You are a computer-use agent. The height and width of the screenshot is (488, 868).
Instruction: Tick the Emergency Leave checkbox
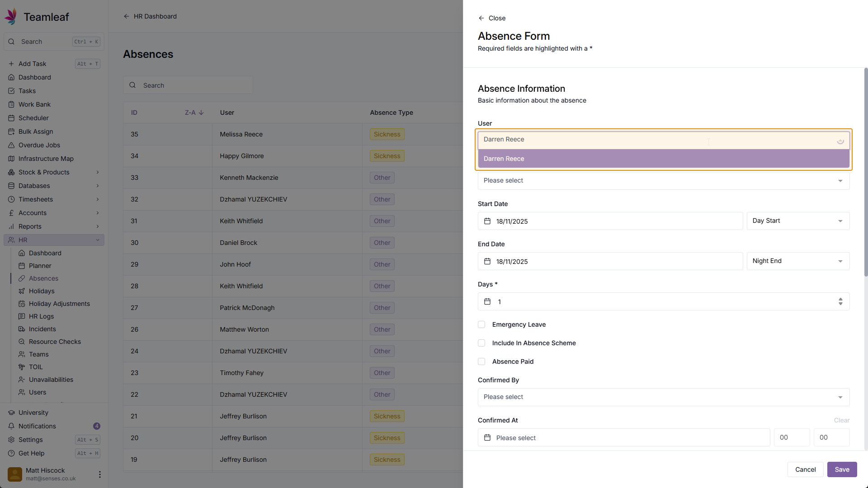(x=481, y=324)
